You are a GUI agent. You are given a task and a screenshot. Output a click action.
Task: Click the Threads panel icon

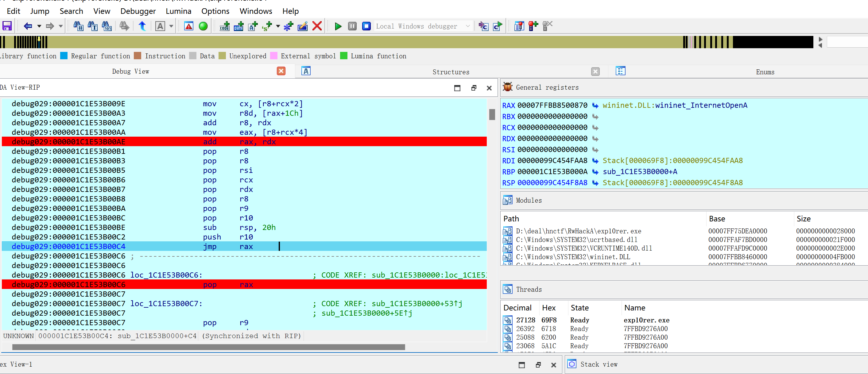[x=507, y=289]
